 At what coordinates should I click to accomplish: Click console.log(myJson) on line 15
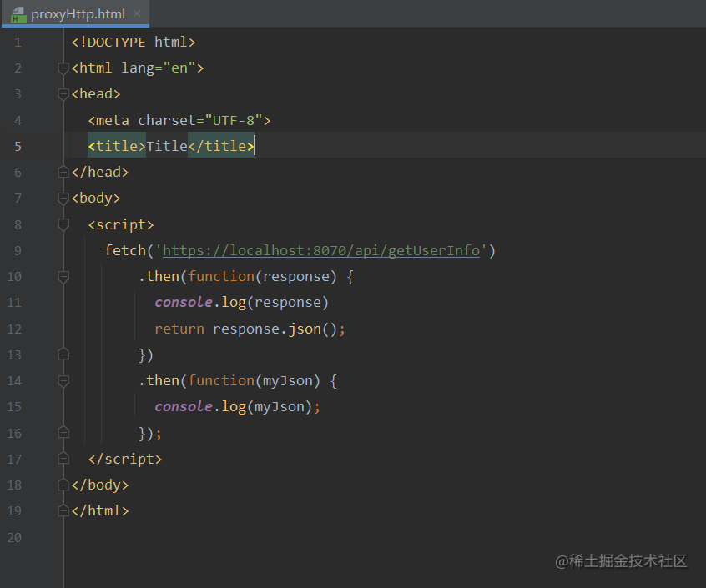(233, 407)
